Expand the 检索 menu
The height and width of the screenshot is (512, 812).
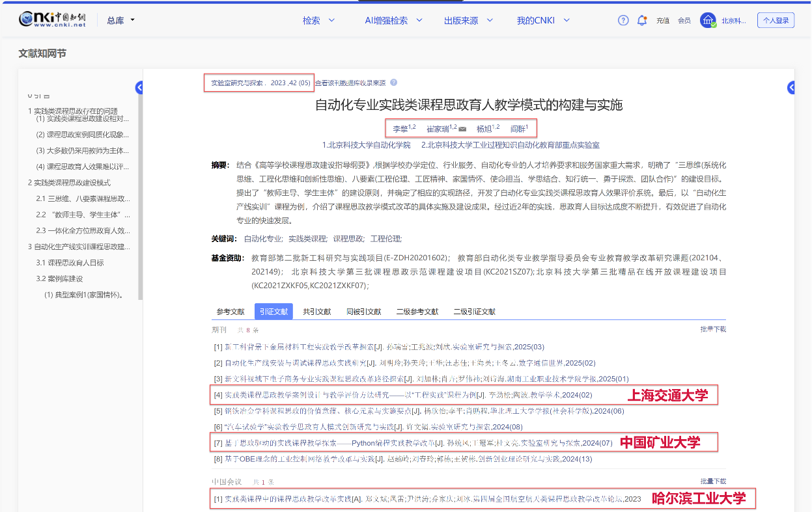[318, 20]
